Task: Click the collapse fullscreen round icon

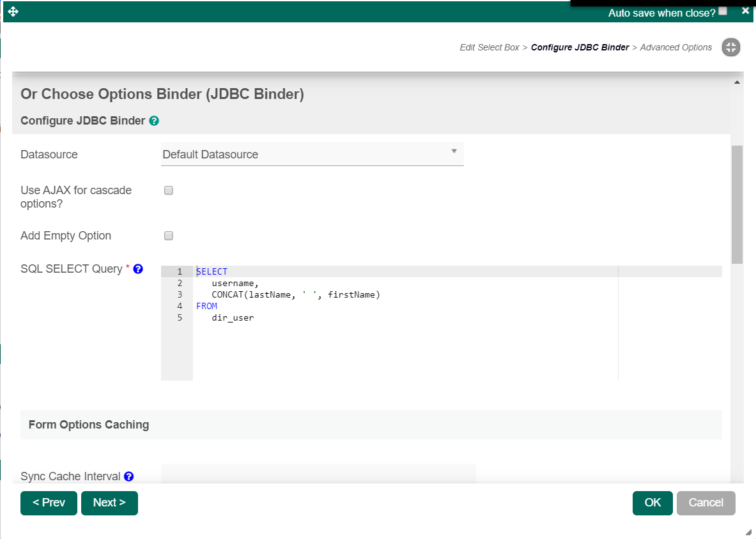Action: pyautogui.click(x=731, y=47)
